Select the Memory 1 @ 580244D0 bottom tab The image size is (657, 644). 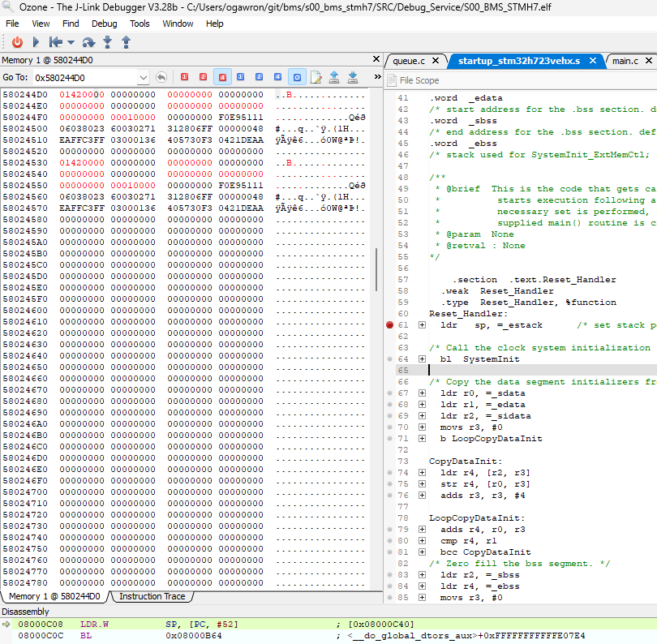(x=54, y=596)
